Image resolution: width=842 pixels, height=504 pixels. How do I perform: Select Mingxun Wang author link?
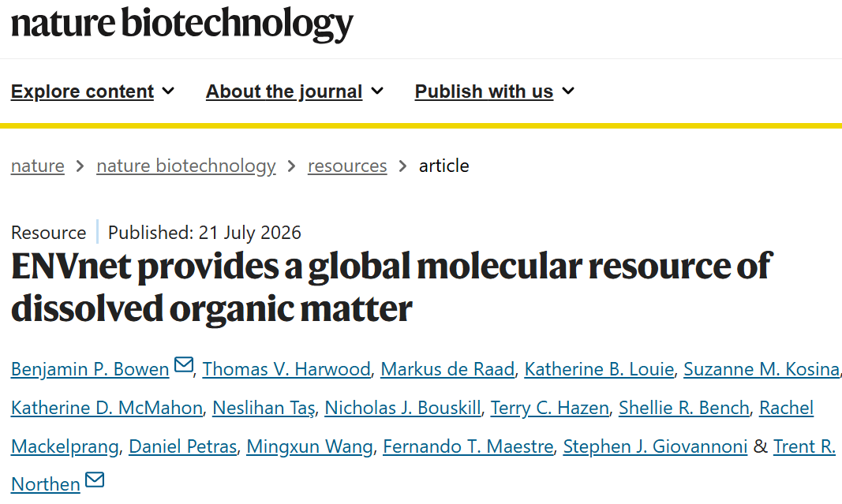pyautogui.click(x=310, y=446)
